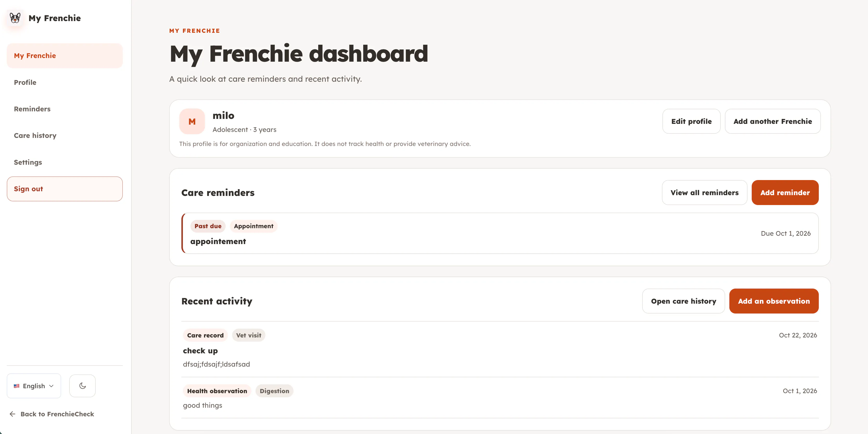Click Open care history button
Screen dimensions: 868x434
coord(683,301)
